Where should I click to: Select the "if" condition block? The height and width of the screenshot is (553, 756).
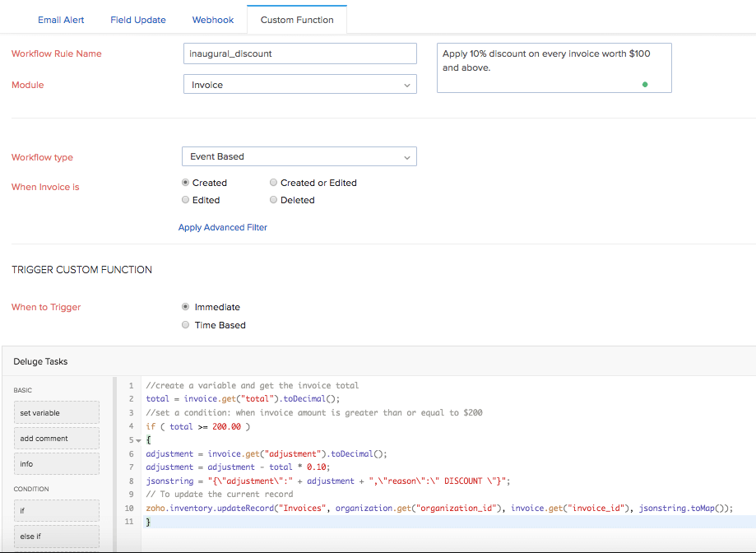click(56, 510)
